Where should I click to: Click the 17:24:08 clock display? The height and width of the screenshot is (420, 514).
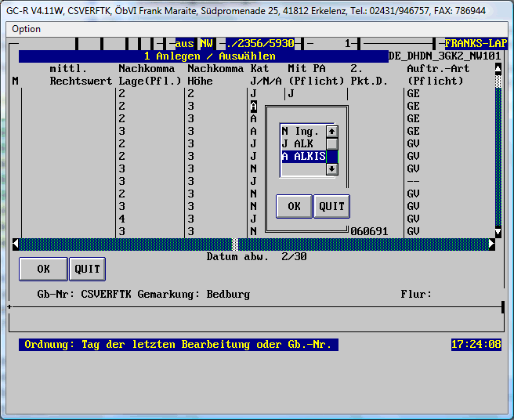click(x=476, y=344)
